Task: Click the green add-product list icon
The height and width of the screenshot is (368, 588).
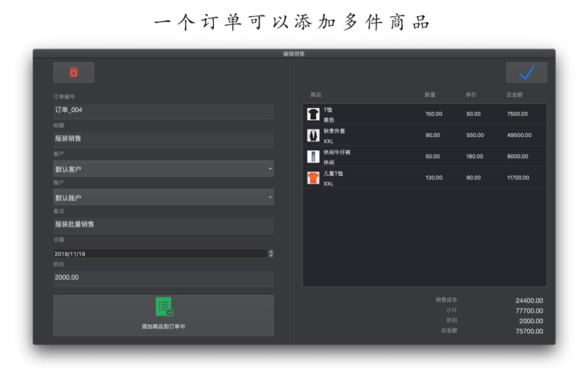Action: click(164, 307)
